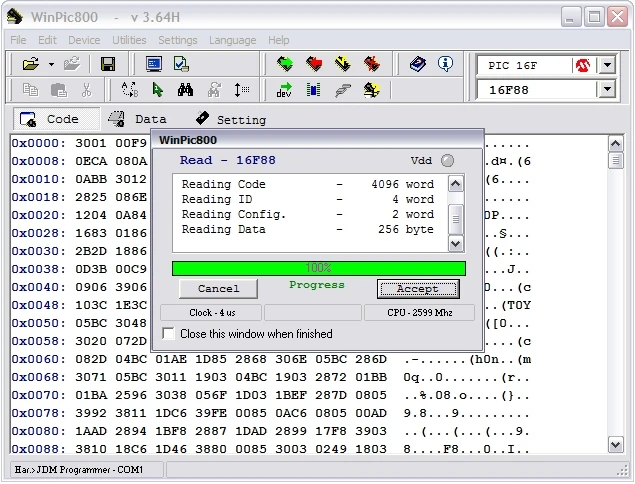
Task: Select the 'Reading Data' log line
Action: 308,229
